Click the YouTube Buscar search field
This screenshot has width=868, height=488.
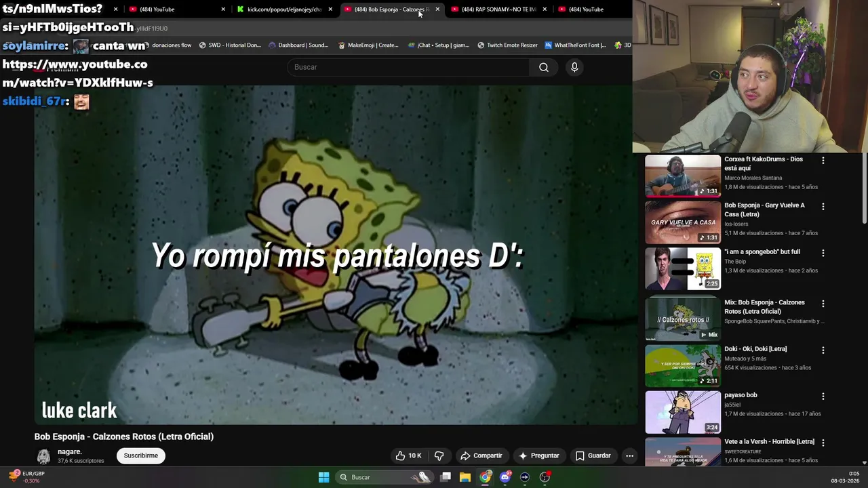[x=409, y=67]
